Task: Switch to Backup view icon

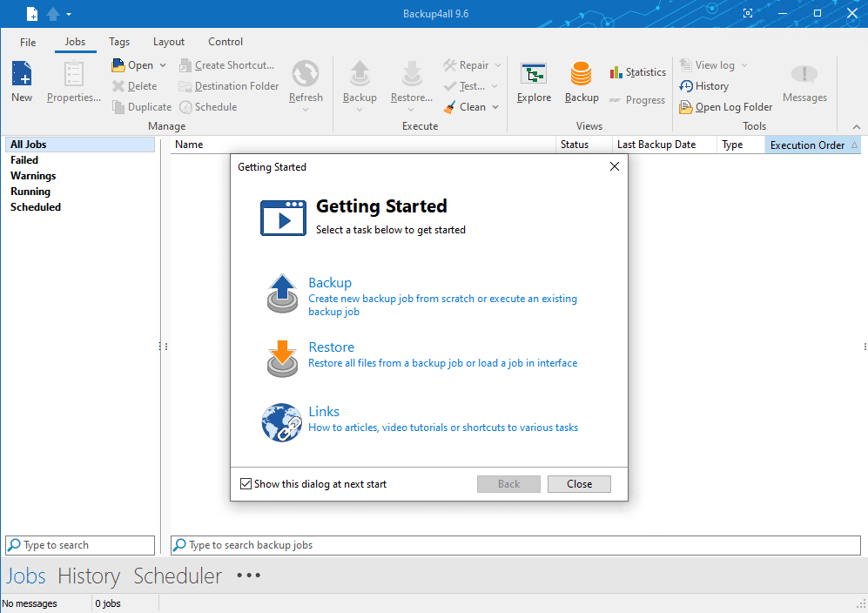Action: coord(582,74)
